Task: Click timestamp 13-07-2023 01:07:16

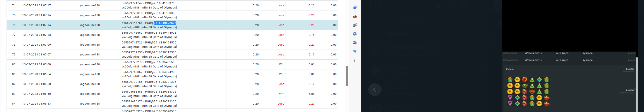Action: 36,15
